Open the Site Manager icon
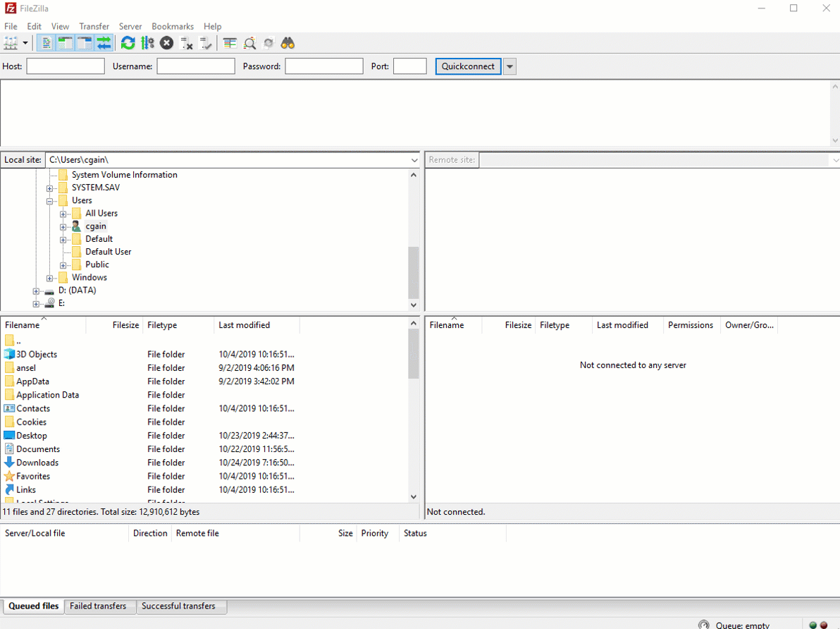Screen dimensions: 840x629 click(11, 43)
